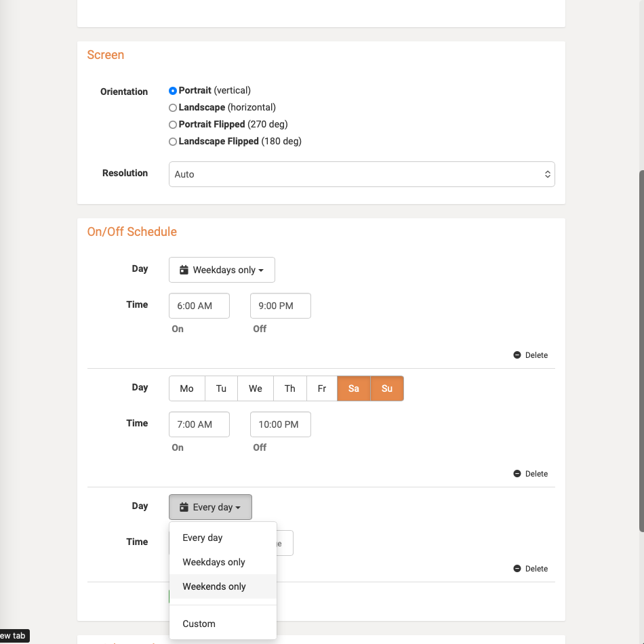644x644 pixels.
Task: Select Weekends only from the day menu
Action: pos(214,586)
